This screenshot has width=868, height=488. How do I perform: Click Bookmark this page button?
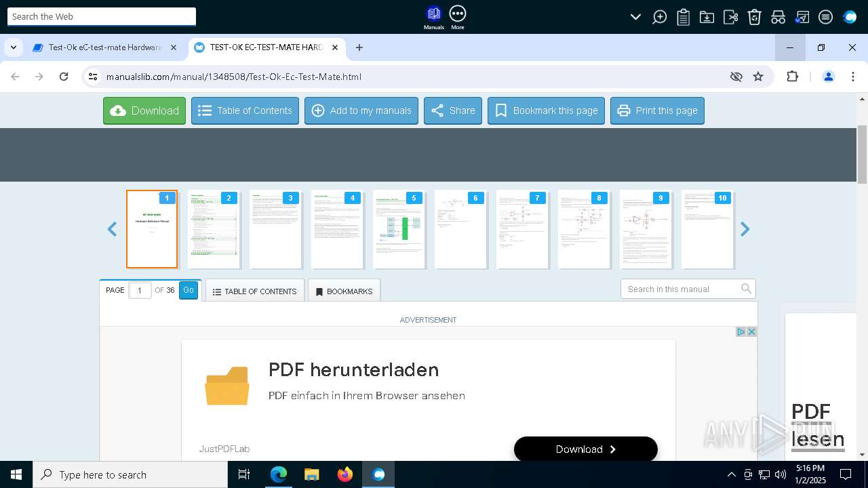click(546, 110)
